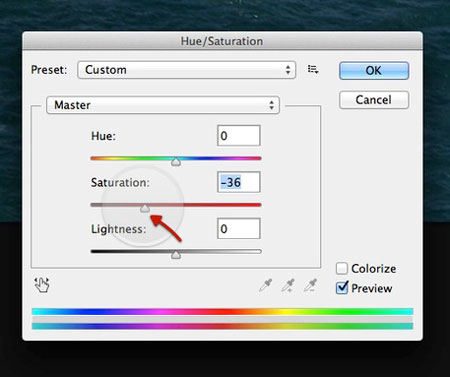Enable the Colorize checkbox

click(342, 268)
